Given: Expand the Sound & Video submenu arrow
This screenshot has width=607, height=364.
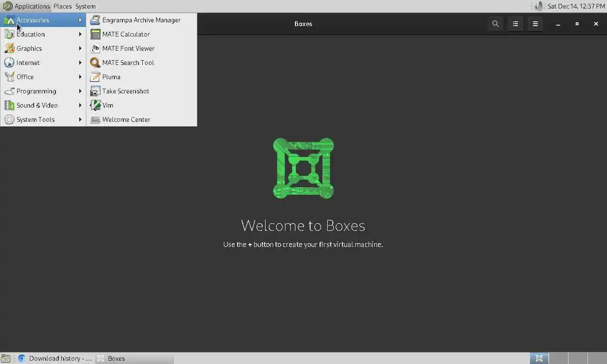Looking at the screenshot, I should pos(80,105).
